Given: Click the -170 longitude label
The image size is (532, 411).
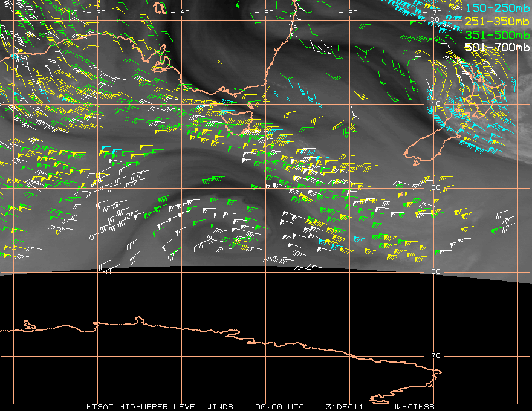Looking at the screenshot, I should pos(432,13).
